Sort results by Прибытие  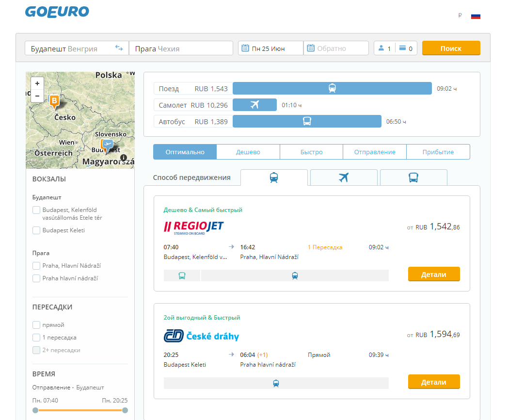tap(438, 152)
